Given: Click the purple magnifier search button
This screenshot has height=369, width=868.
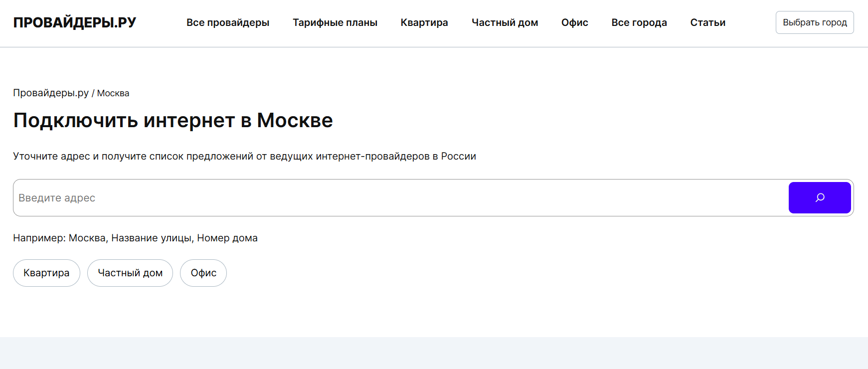Looking at the screenshot, I should (x=820, y=197).
